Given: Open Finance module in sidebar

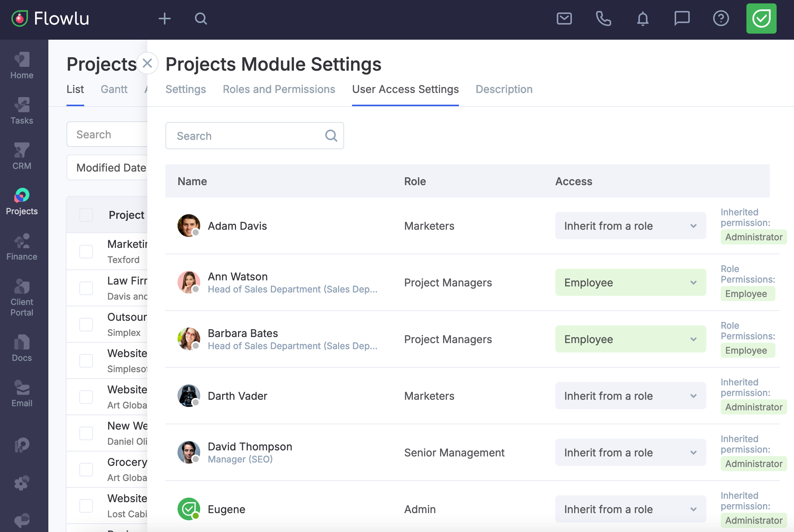Looking at the screenshot, I should point(22,247).
